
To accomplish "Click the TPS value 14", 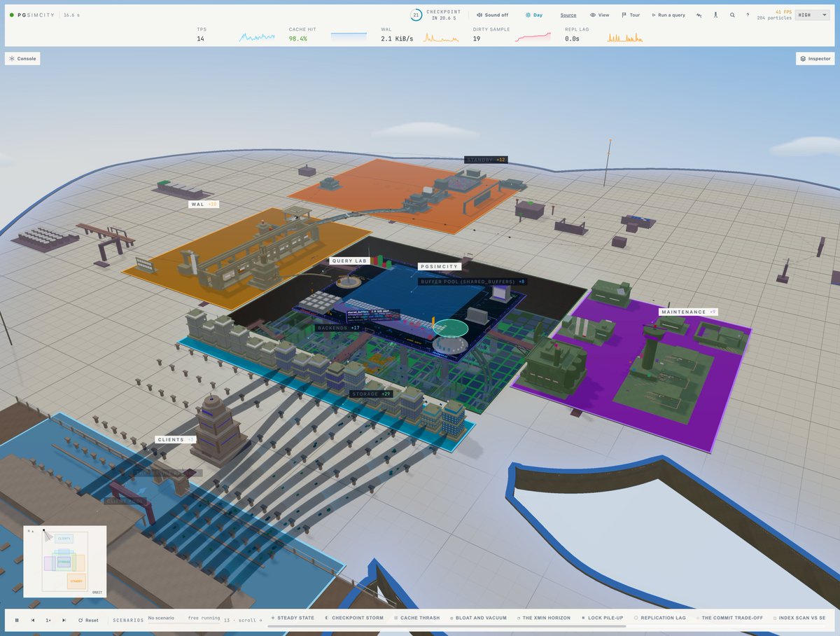I will (x=200, y=39).
